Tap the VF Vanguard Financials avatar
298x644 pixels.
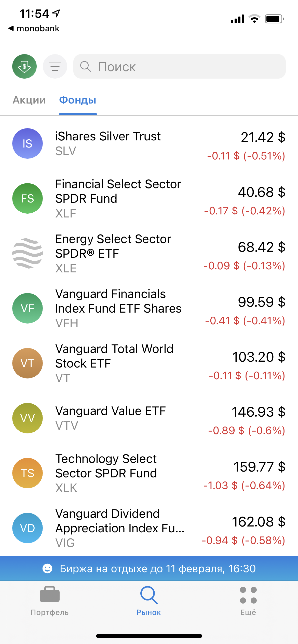tap(28, 308)
